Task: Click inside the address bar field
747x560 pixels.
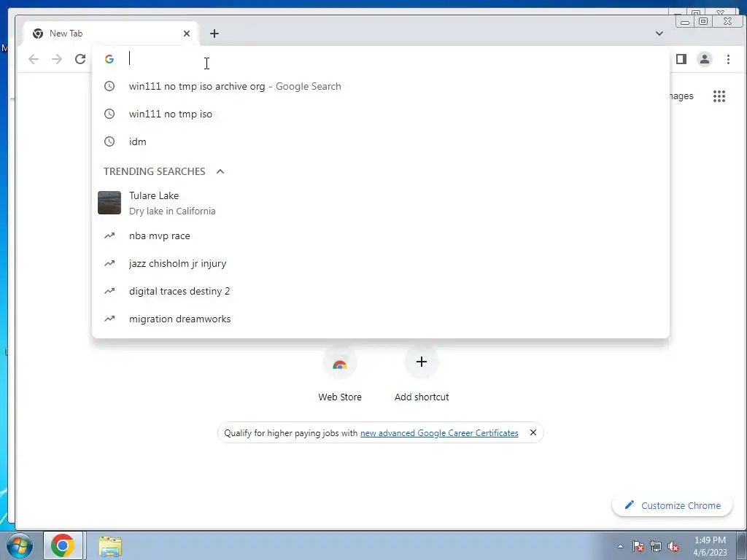Action: (x=381, y=59)
